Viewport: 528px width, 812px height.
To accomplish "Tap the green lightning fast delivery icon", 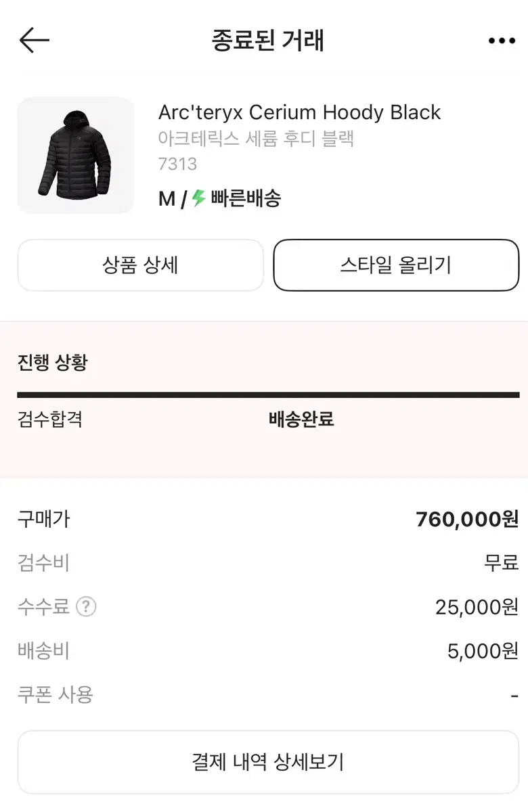I will coord(198,199).
